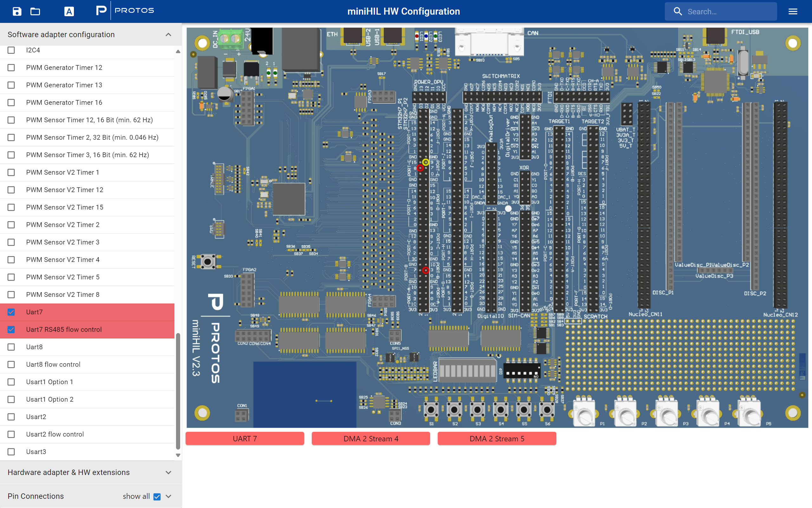Check the Usart2 checkbox
812x508 pixels.
point(11,417)
